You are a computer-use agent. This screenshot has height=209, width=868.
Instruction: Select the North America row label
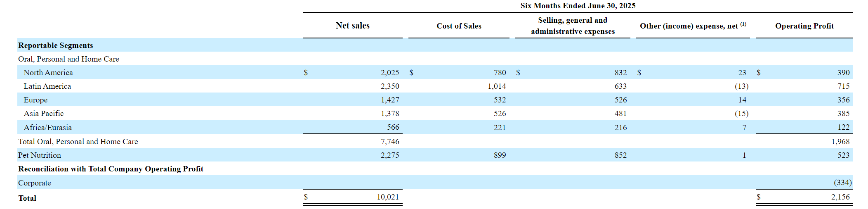[48, 73]
